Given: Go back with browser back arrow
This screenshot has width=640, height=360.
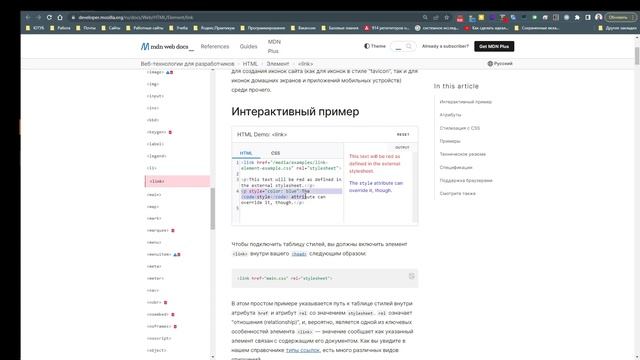Looking at the screenshot, I should (x=28, y=18).
